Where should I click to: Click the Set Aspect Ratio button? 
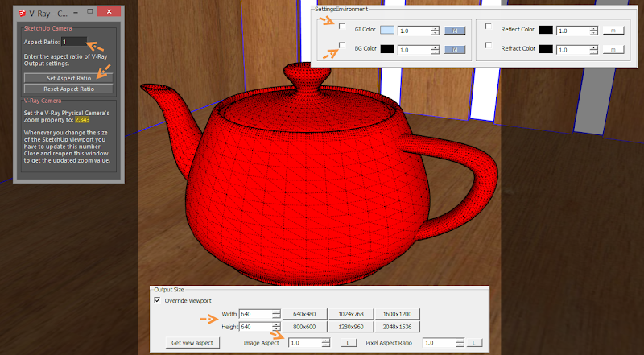point(68,78)
